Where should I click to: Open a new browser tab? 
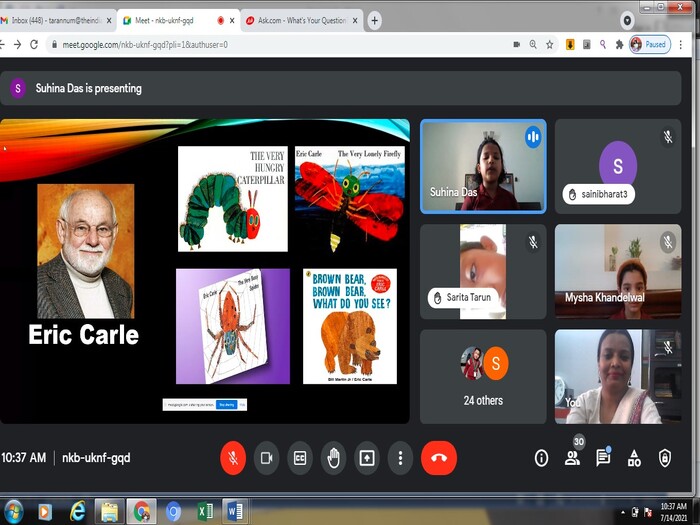pos(375,21)
